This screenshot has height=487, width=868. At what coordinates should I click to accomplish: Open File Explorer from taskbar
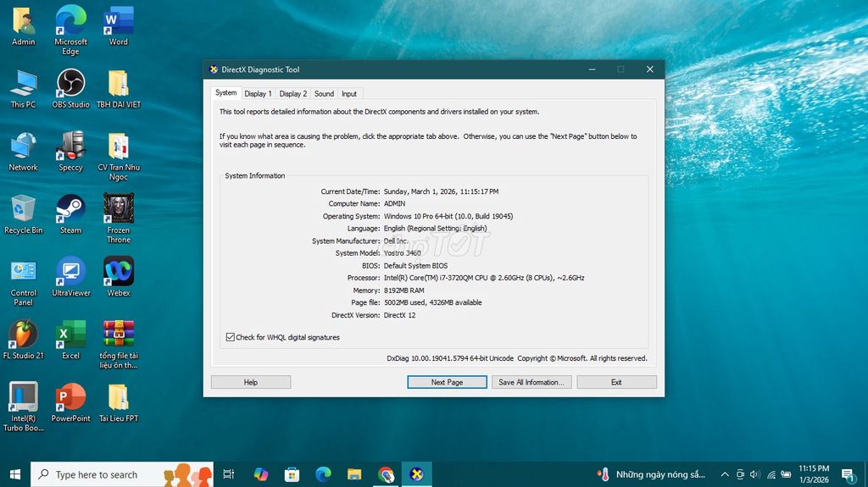coord(354,474)
